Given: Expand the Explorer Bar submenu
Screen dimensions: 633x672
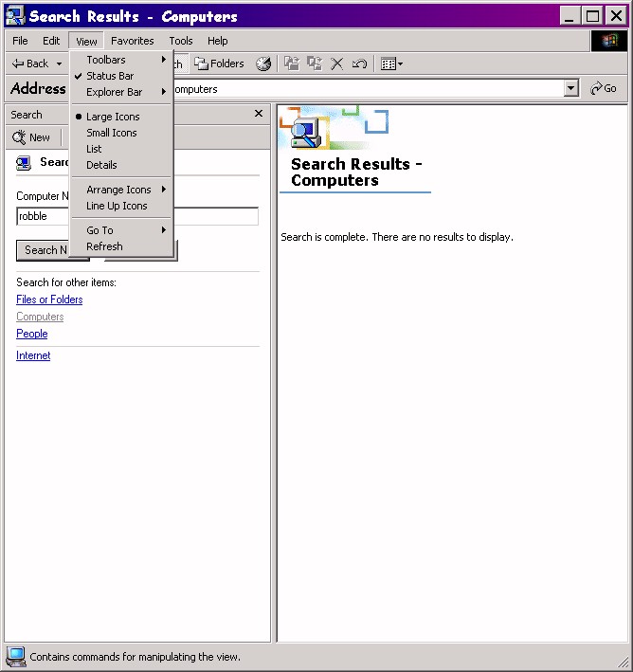Looking at the screenshot, I should click(x=121, y=92).
